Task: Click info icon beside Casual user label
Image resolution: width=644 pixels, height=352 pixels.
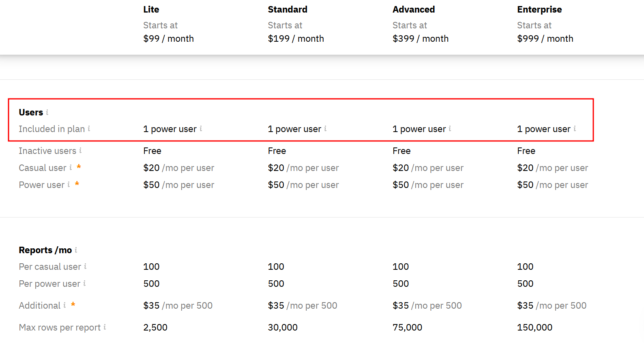Action: coord(71,167)
